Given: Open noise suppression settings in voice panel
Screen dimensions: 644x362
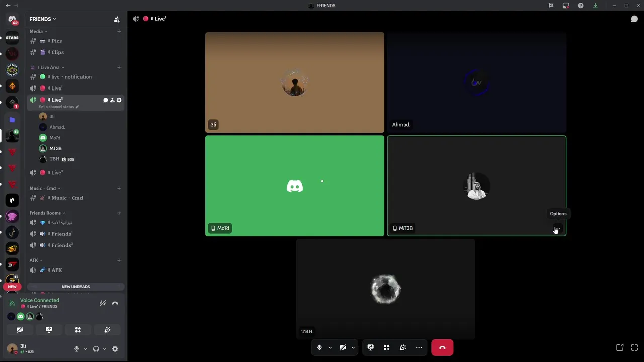Looking at the screenshot, I should (103, 303).
